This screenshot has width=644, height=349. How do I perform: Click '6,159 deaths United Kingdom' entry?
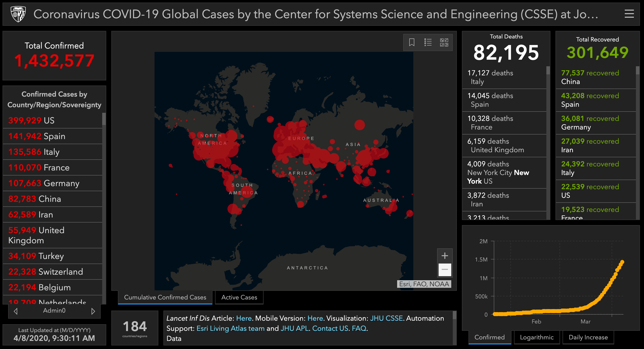click(504, 146)
